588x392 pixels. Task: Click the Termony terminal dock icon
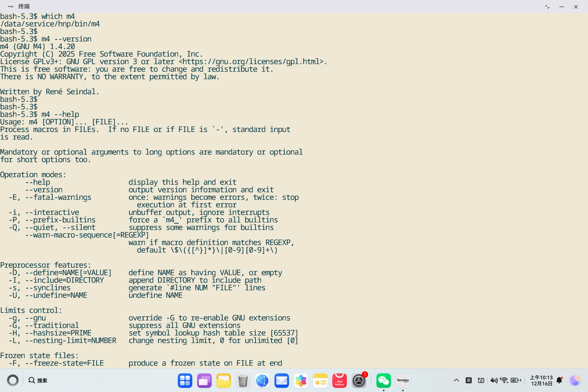point(403,381)
